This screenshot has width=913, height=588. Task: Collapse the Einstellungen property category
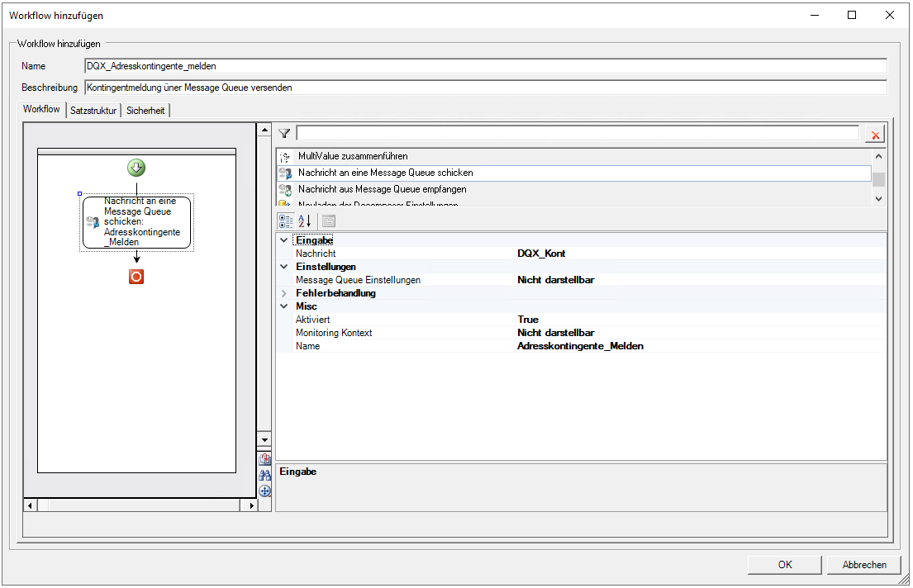284,267
